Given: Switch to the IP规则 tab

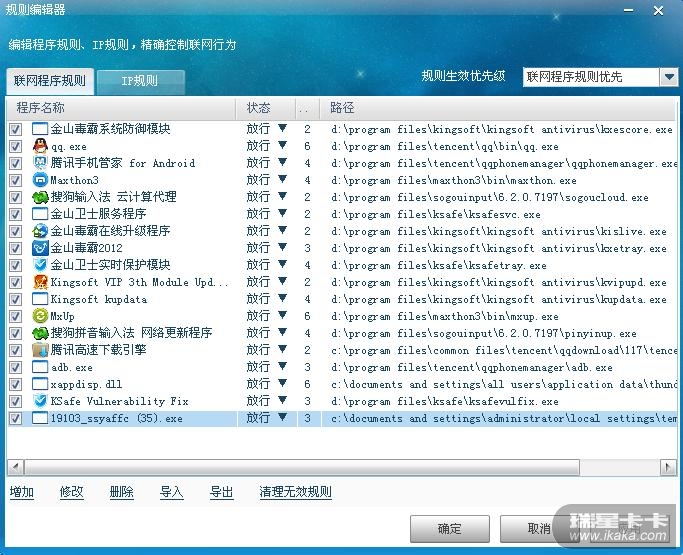Looking at the screenshot, I should [140, 81].
